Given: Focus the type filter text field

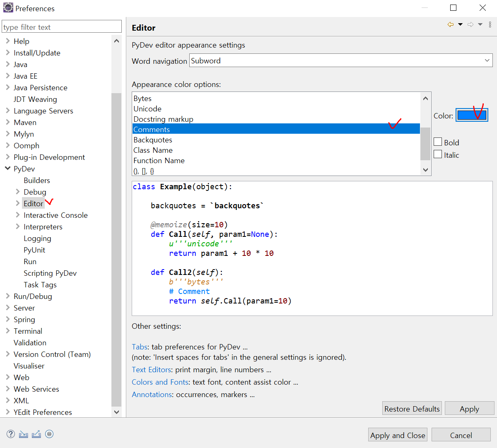Looking at the screenshot, I should [62, 27].
